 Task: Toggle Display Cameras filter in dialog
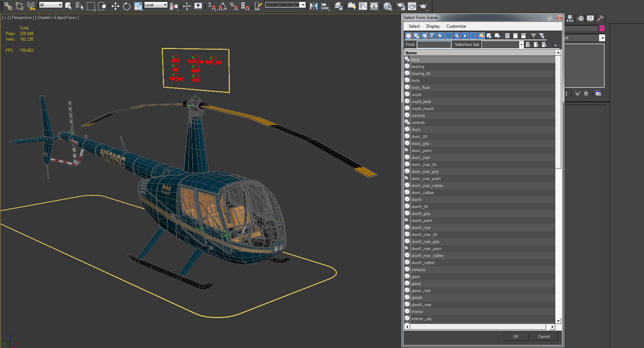click(433, 36)
